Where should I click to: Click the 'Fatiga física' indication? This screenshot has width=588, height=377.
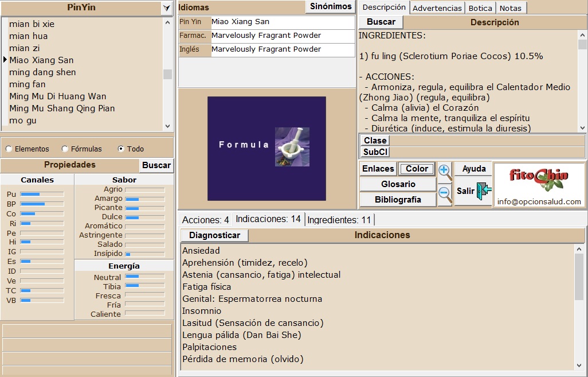[207, 287]
